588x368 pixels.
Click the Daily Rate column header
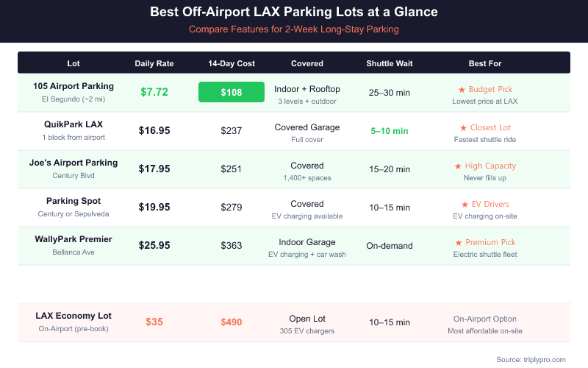tap(154, 63)
